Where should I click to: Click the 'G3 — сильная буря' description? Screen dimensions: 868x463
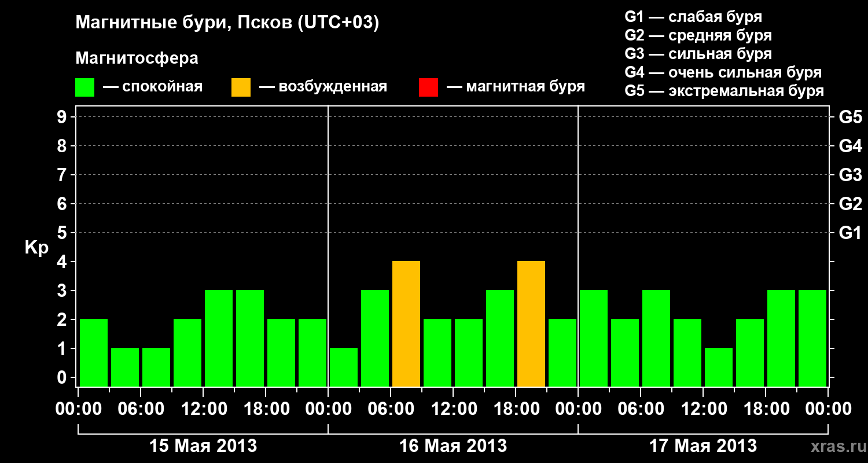[x=698, y=54]
